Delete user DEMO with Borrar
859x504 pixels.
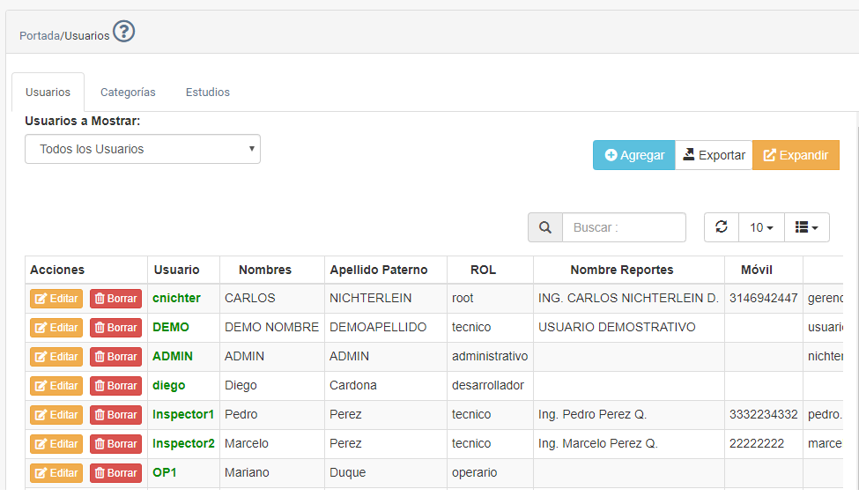click(x=115, y=328)
